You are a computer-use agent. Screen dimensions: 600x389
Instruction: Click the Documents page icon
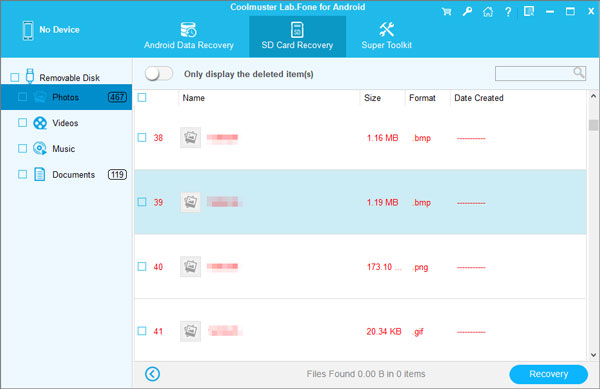tap(39, 174)
